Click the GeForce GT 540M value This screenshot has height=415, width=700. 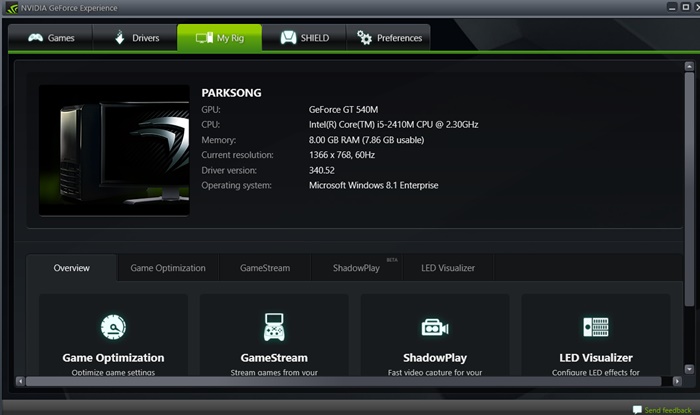343,109
